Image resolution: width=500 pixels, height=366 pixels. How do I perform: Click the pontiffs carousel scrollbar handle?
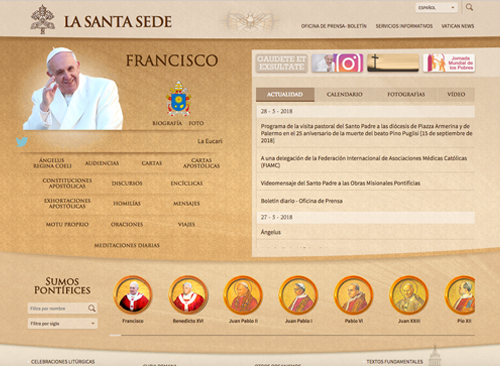pyautogui.click(x=115, y=335)
